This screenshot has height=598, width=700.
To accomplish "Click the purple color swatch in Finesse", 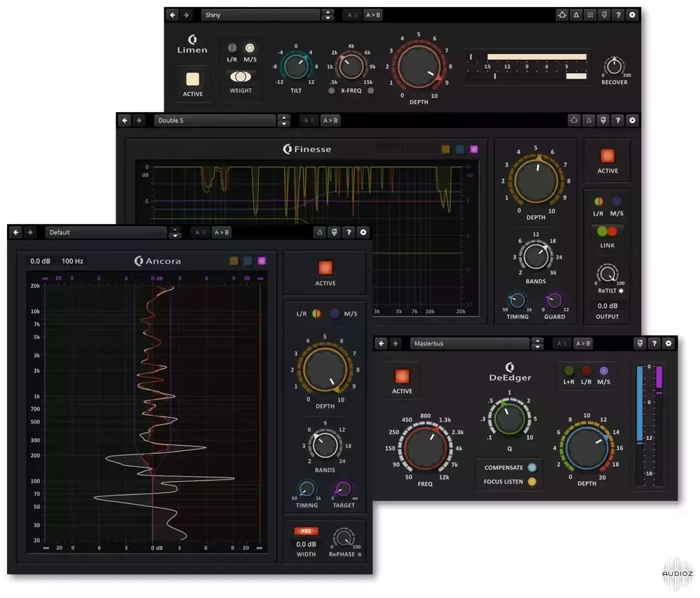I will (474, 149).
